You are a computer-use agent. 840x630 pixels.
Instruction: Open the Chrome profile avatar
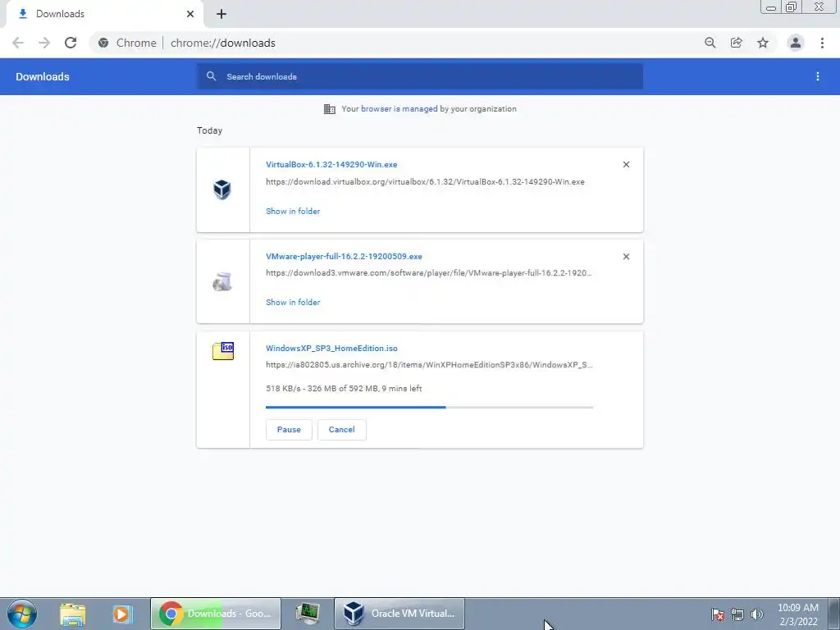796,43
